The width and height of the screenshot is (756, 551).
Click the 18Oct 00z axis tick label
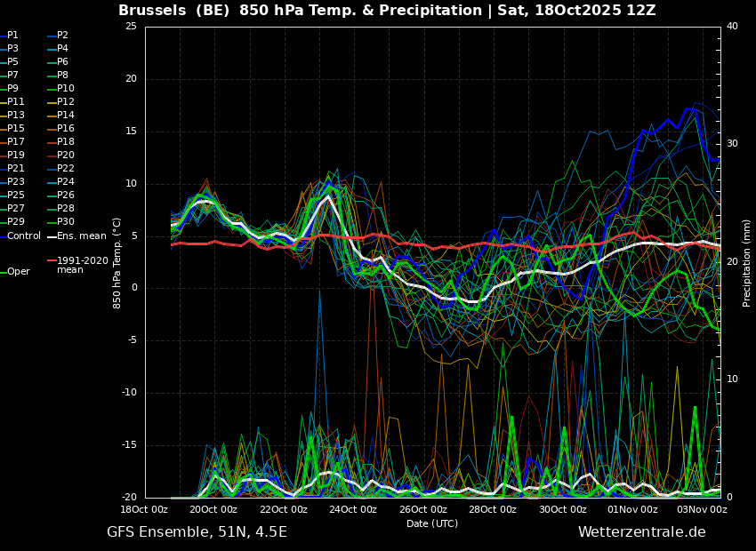144,509
